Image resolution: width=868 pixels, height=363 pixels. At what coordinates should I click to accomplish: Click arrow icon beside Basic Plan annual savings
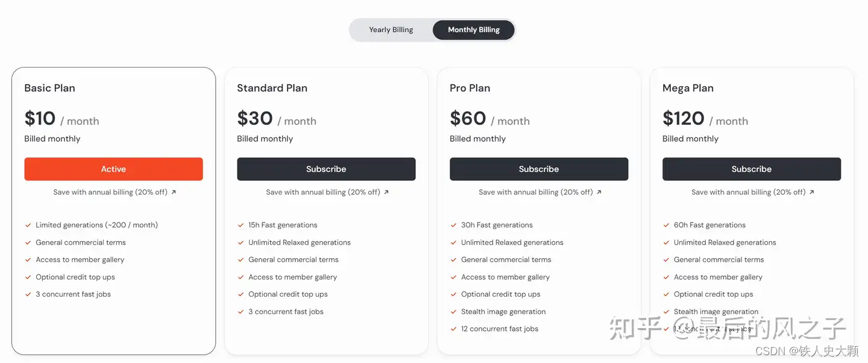pos(174,192)
